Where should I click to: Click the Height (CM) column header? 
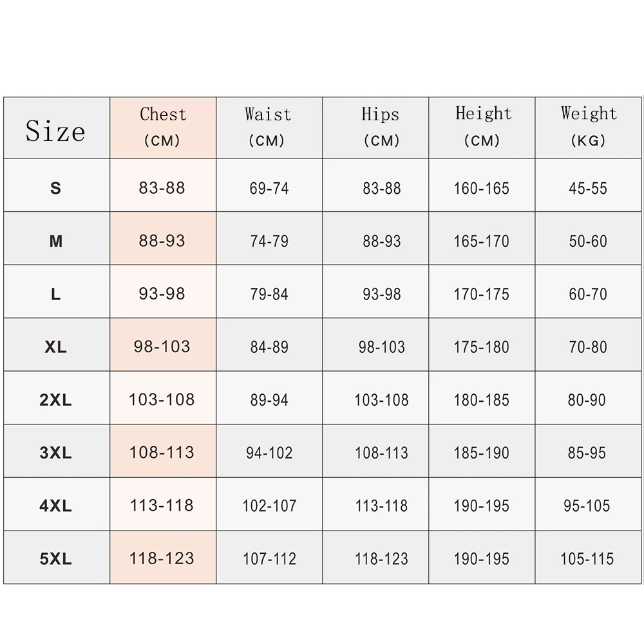482,128
